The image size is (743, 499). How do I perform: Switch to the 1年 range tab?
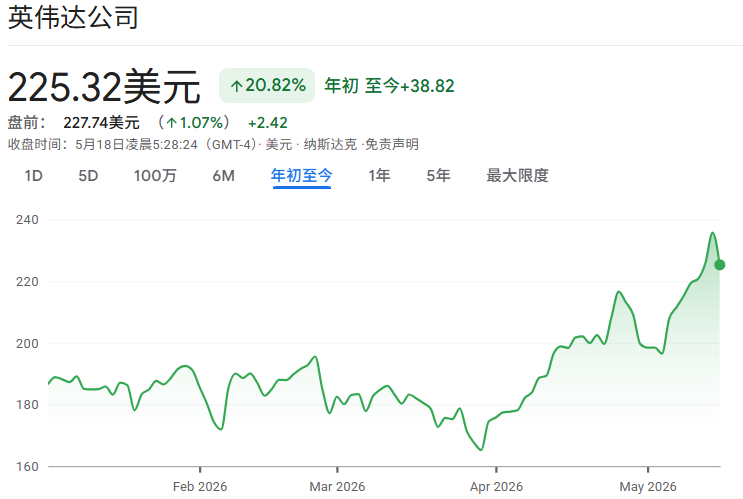[x=380, y=176]
